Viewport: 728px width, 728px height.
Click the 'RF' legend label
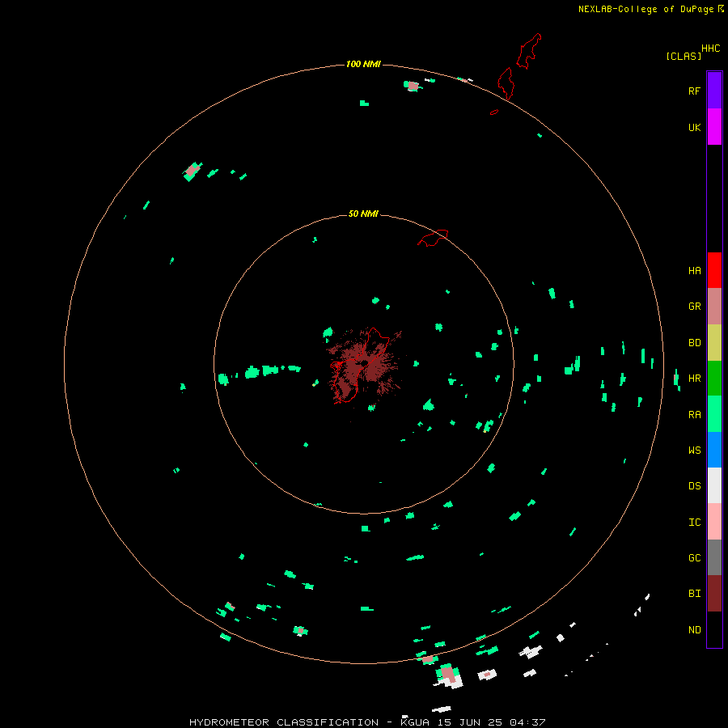pos(694,91)
